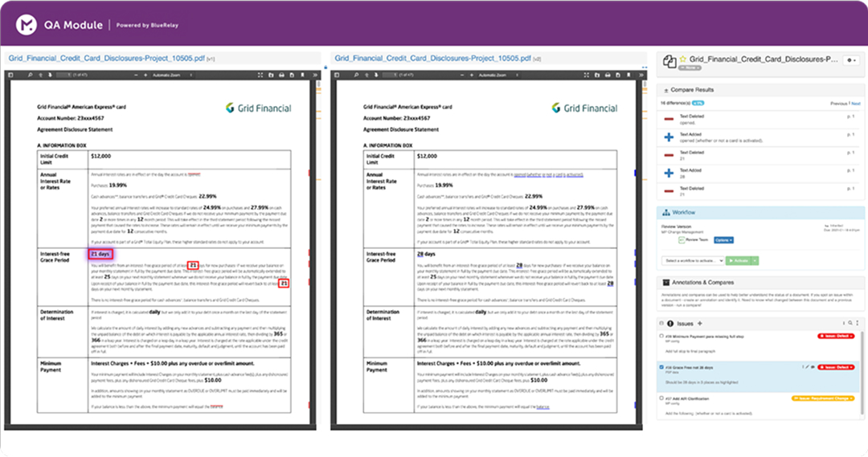Click the None tag under document title

[x=690, y=67]
